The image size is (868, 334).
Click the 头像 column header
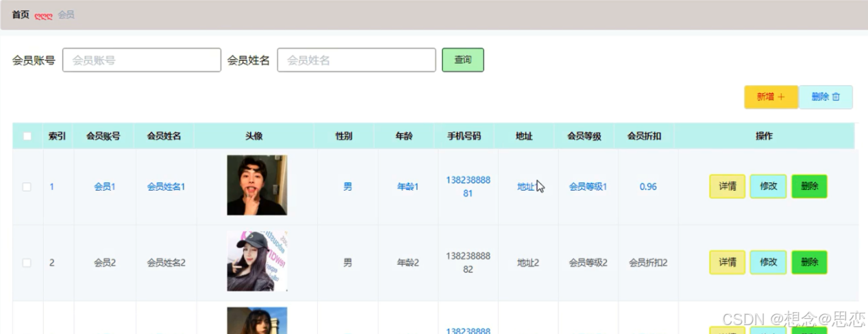pos(254,136)
